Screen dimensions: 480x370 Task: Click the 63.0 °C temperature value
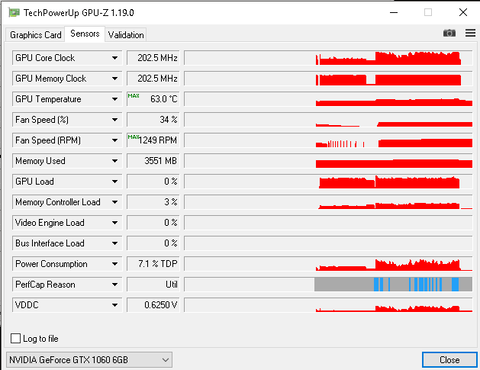point(153,99)
